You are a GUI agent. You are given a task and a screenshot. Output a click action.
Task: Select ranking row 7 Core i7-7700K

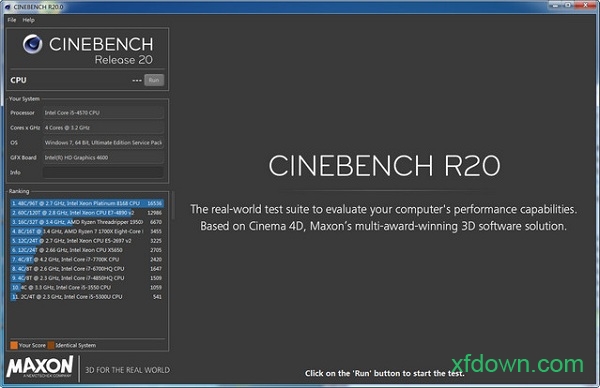point(87,259)
